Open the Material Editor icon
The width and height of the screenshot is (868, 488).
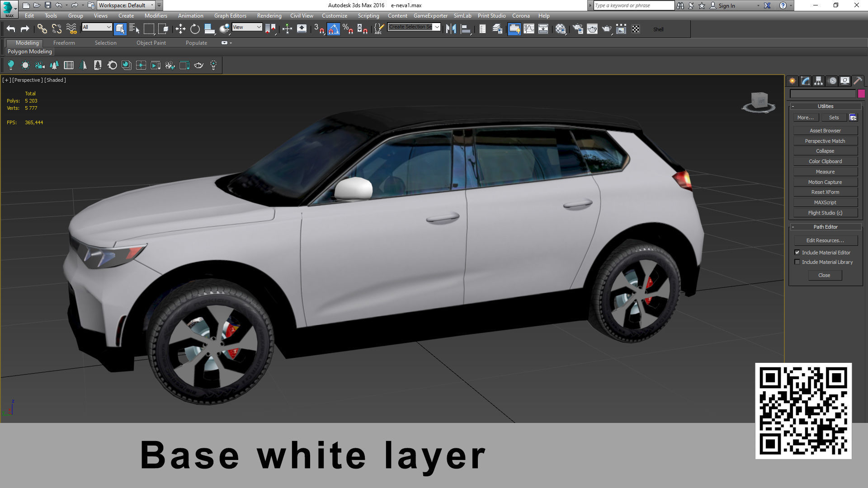click(561, 29)
